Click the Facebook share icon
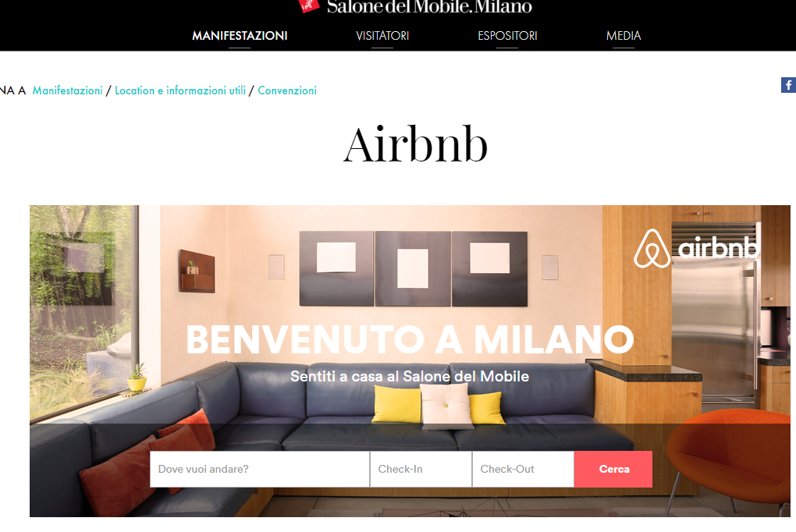The width and height of the screenshot is (796, 532). [788, 85]
